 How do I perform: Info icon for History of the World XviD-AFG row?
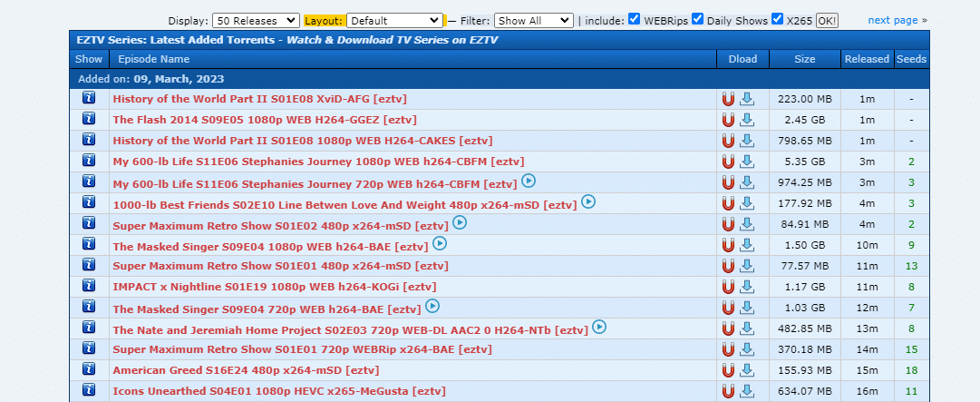pos(89,98)
